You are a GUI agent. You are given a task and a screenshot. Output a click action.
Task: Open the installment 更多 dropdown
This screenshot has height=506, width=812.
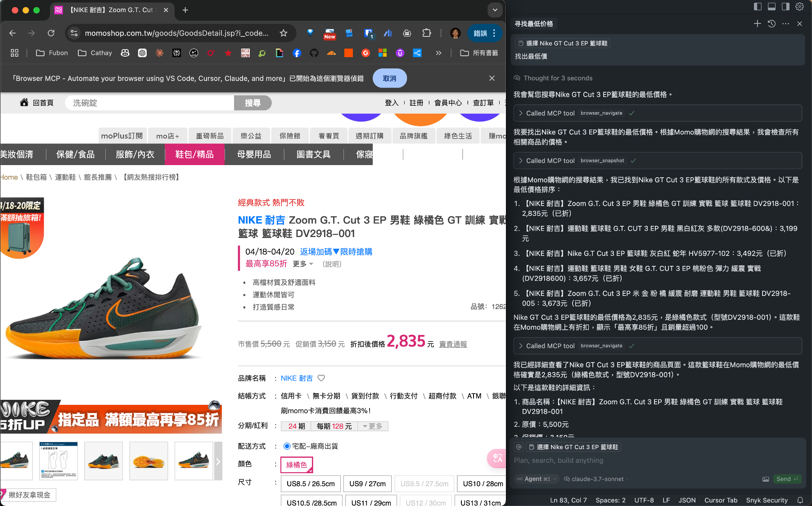(x=373, y=426)
